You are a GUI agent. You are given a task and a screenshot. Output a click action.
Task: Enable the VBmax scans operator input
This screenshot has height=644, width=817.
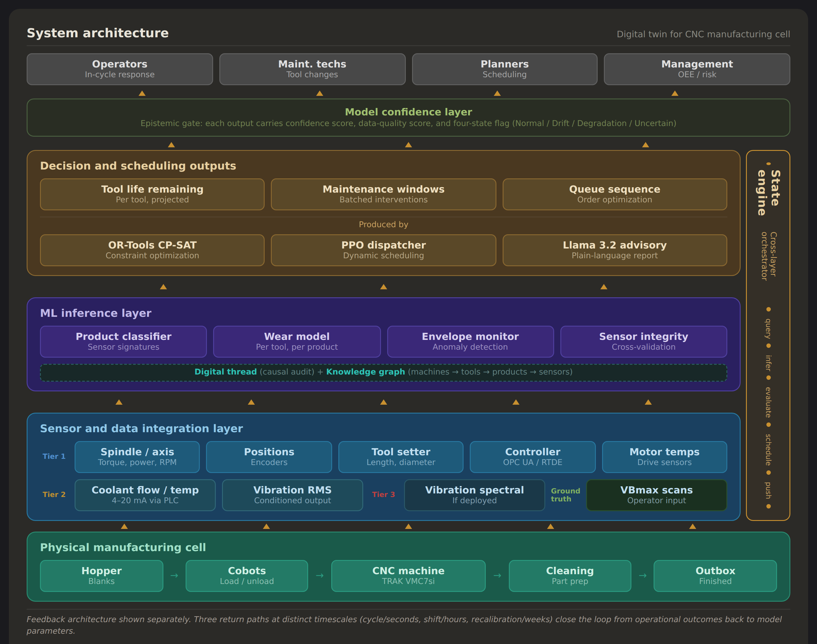pyautogui.click(x=656, y=495)
